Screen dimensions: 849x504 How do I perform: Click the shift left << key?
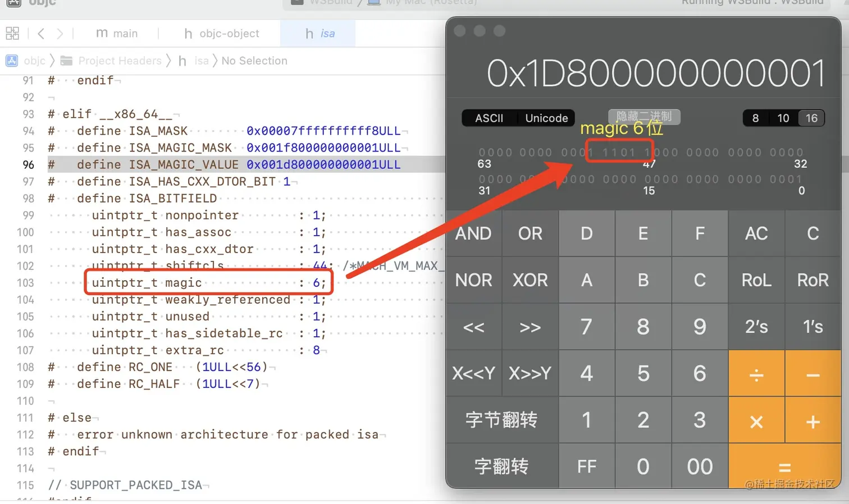(x=473, y=327)
